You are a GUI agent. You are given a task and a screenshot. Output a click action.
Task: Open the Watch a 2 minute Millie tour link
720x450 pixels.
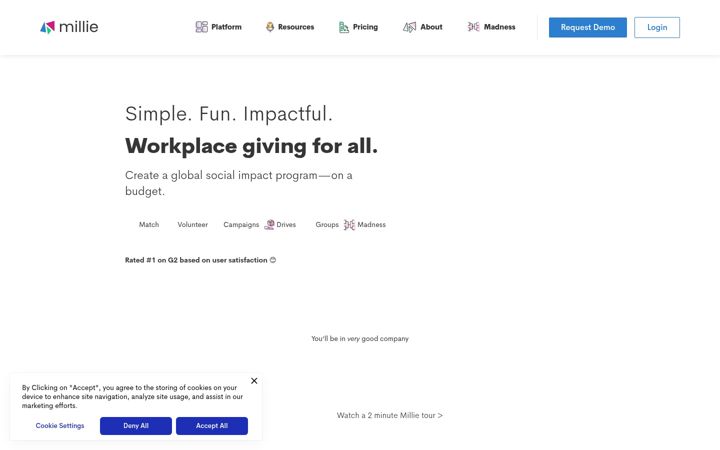click(390, 415)
